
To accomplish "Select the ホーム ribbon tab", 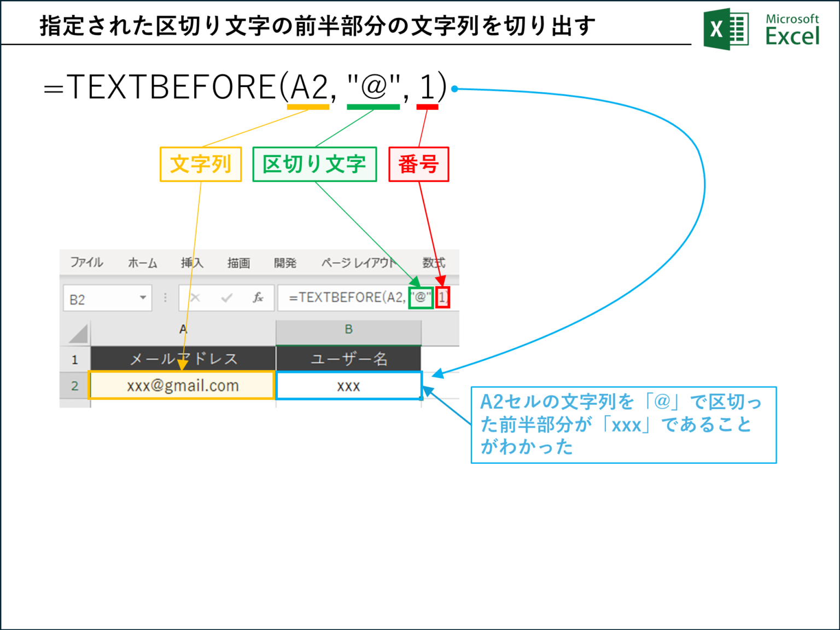I will pyautogui.click(x=142, y=263).
